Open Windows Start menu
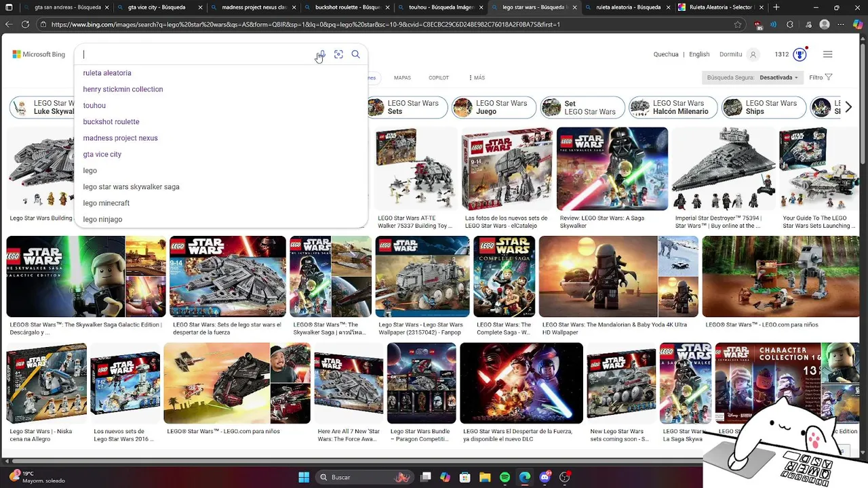Screen dimensions: 868x488 pyautogui.click(x=304, y=477)
